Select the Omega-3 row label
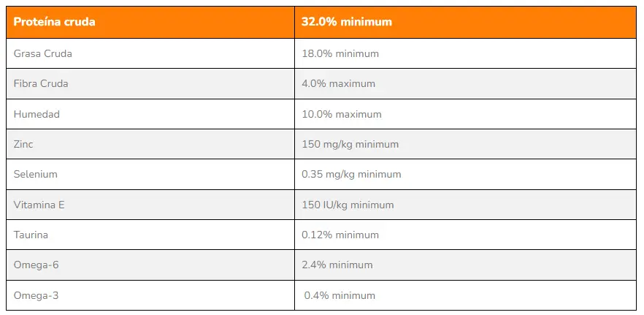Screen dimensions: 644x315 coord(37,295)
